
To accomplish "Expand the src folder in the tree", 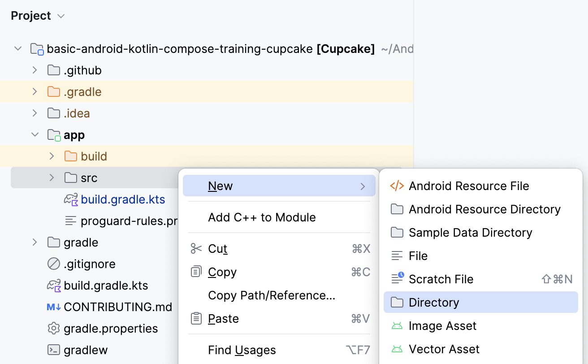I will 51,178.
